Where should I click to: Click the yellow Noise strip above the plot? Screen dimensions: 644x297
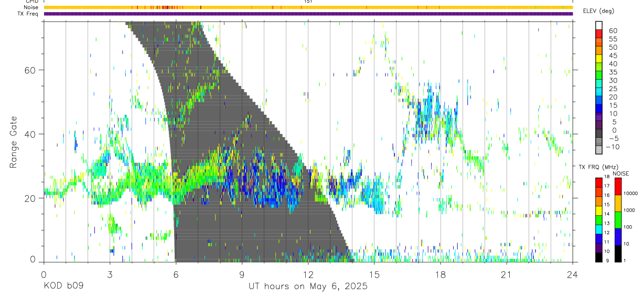pos(308,7)
